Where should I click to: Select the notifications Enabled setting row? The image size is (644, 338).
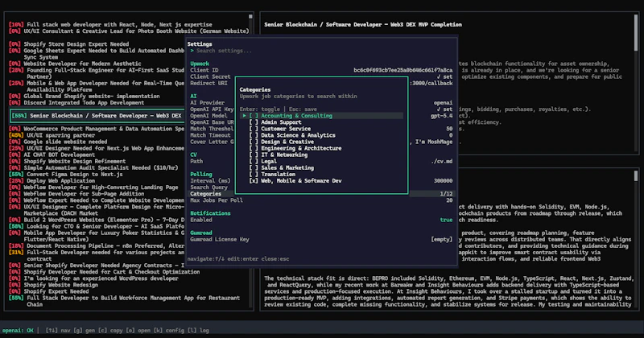click(321, 221)
